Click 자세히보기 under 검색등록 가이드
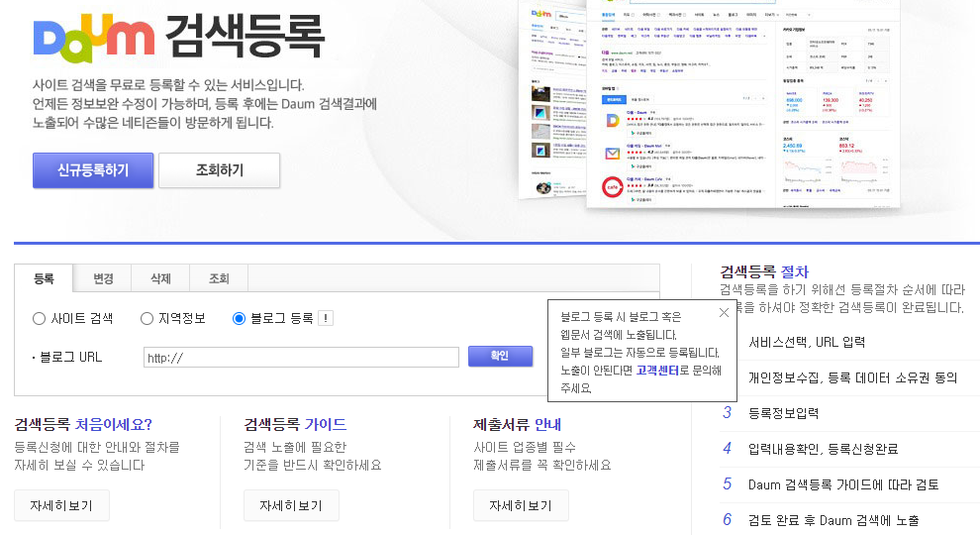This screenshot has height=535, width=980. pos(291,505)
